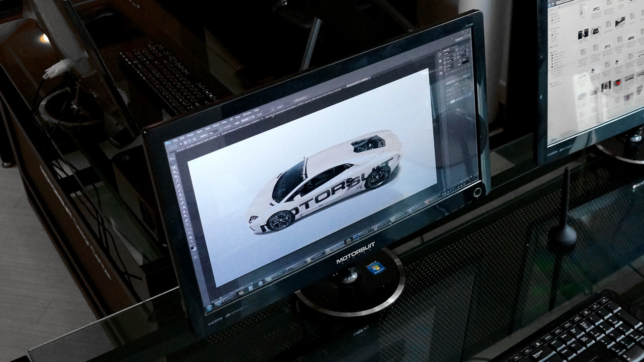The image size is (644, 362).
Task: Open the Style dropdown set to Normal
Action: (247, 118)
